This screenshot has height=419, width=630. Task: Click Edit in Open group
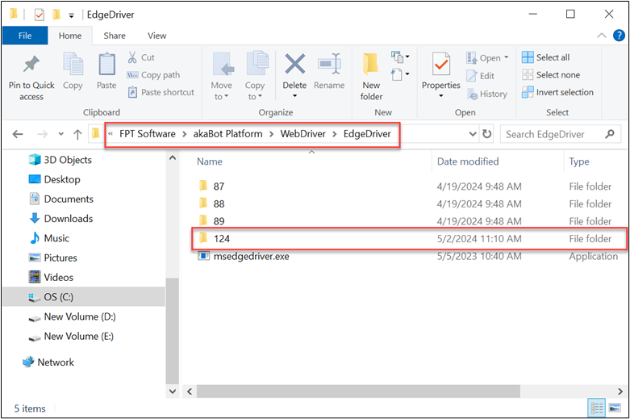click(x=480, y=76)
